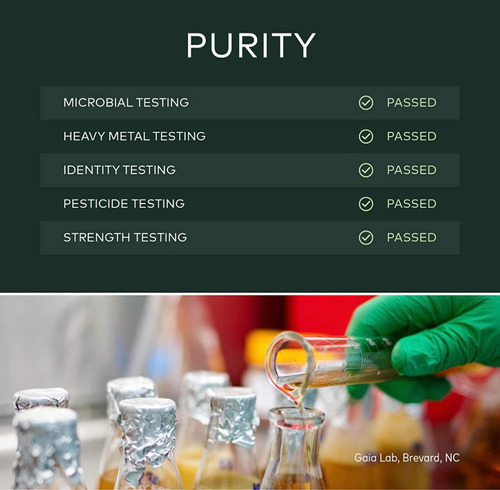500x490 pixels.
Task: Click the Gaia Lab, Brevard, NC caption
Action: coord(407,458)
